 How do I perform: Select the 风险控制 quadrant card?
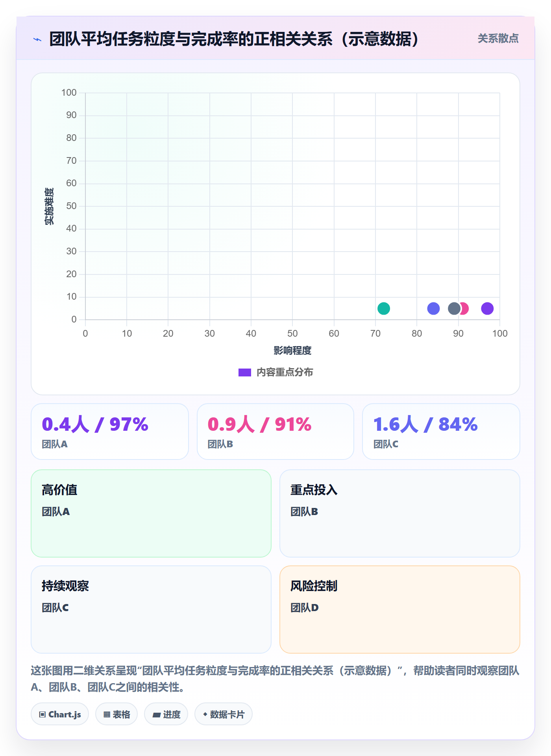tap(400, 610)
